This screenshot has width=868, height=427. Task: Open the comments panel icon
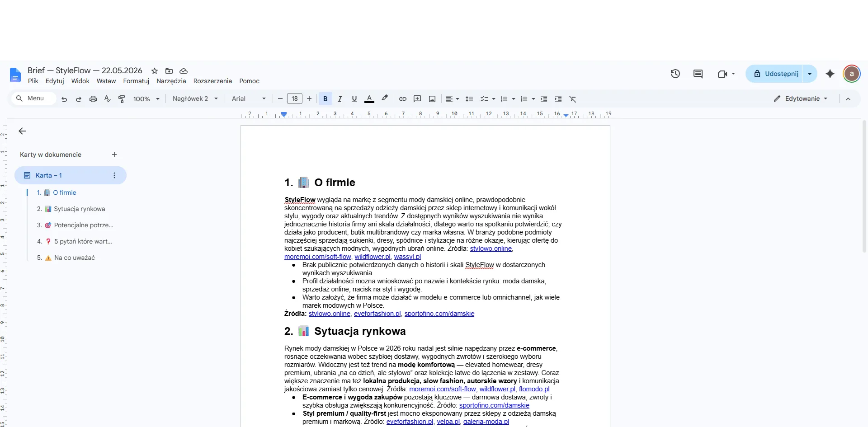(698, 74)
